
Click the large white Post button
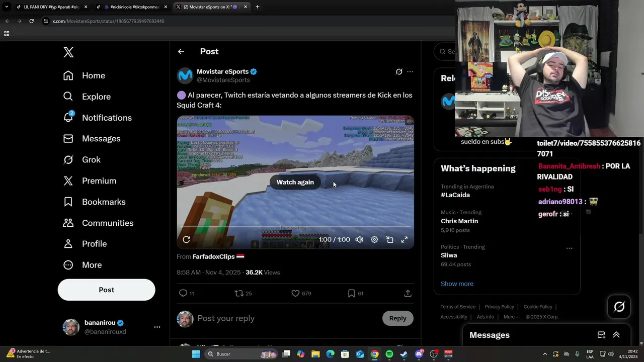coord(106,290)
